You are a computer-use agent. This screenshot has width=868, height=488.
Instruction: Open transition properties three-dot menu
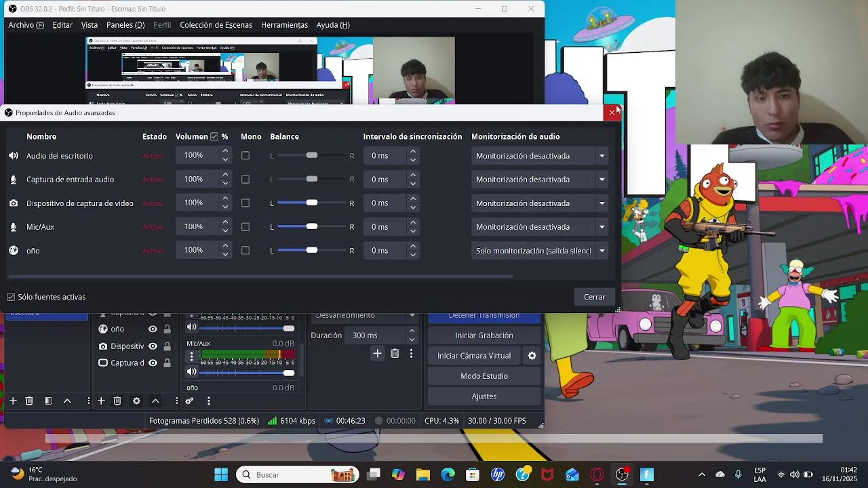[411, 354]
